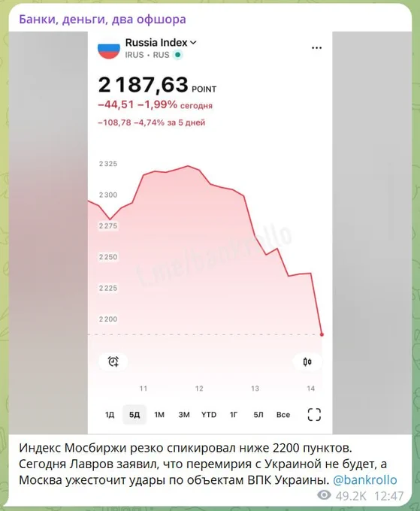Choose the YTD period option
Screen dimensions: 420x511
209,415
